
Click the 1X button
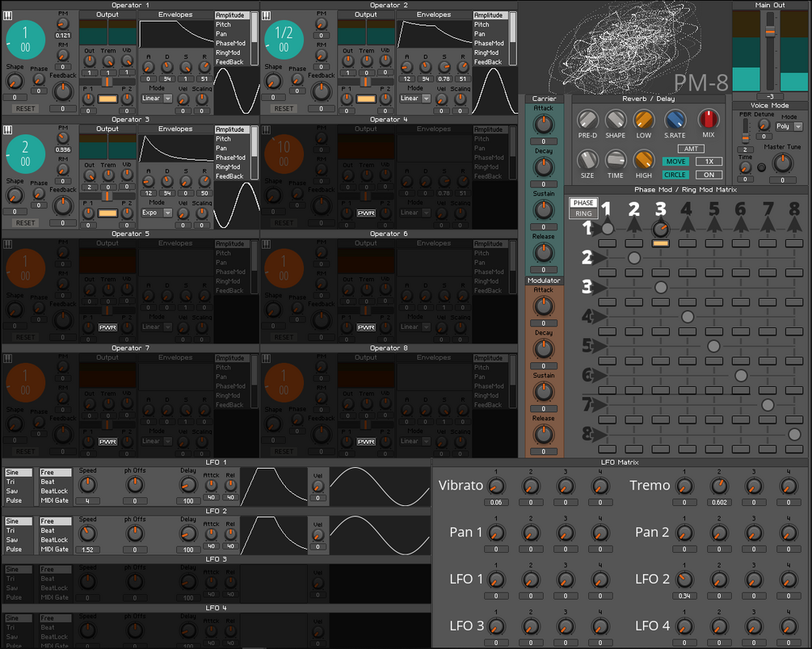709,162
